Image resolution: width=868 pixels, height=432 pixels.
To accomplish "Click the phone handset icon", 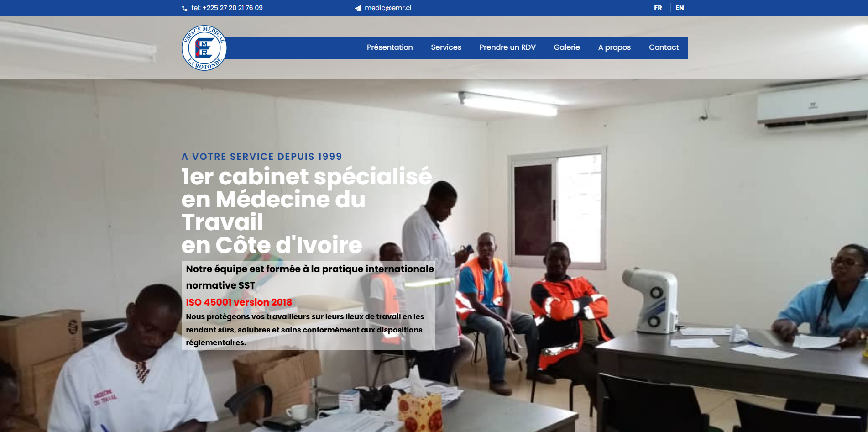I will [x=184, y=8].
